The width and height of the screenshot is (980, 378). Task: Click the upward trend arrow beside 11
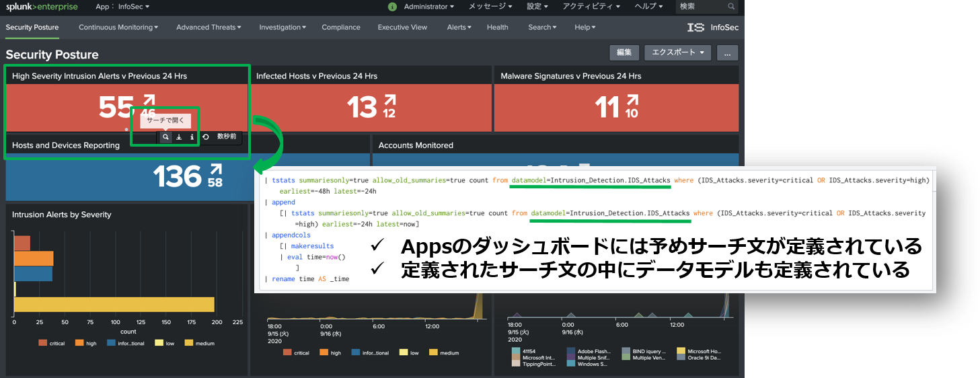pos(632,101)
